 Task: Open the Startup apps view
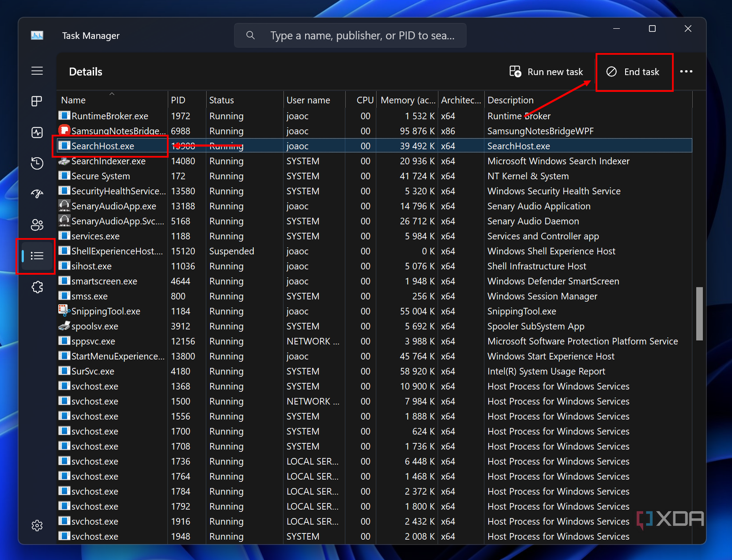coord(37,194)
